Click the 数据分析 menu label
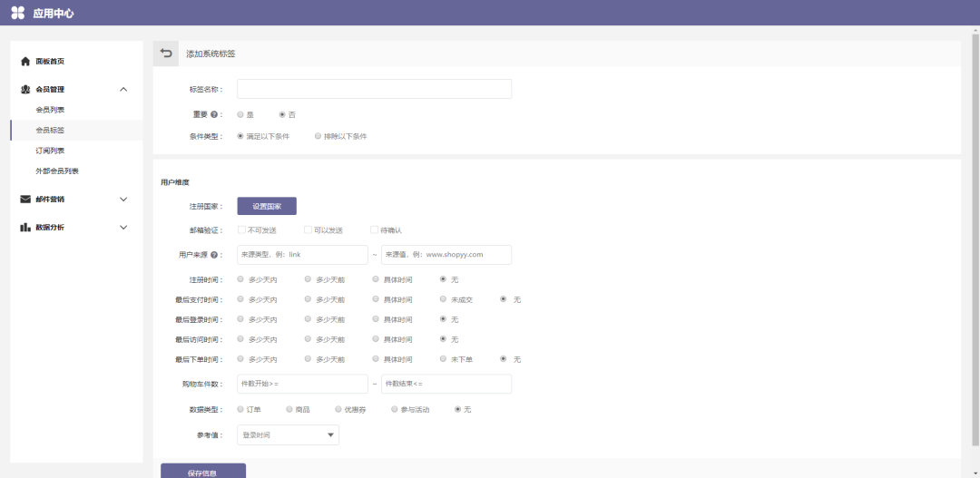 pyautogui.click(x=50, y=228)
